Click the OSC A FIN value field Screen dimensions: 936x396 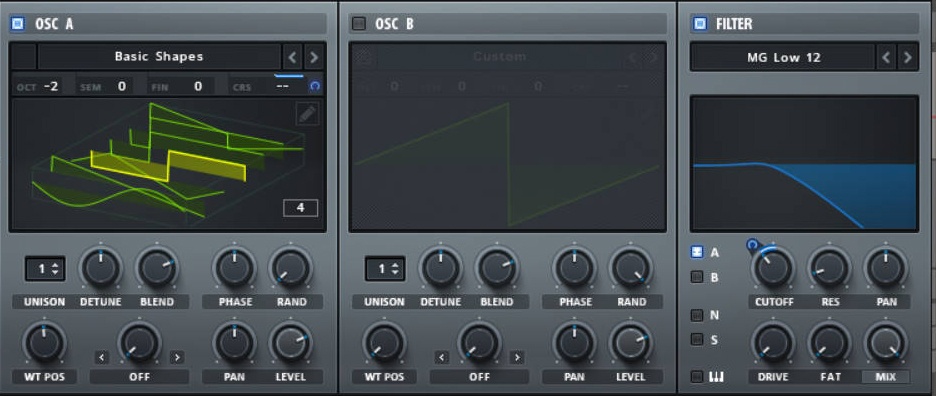pyautogui.click(x=198, y=86)
